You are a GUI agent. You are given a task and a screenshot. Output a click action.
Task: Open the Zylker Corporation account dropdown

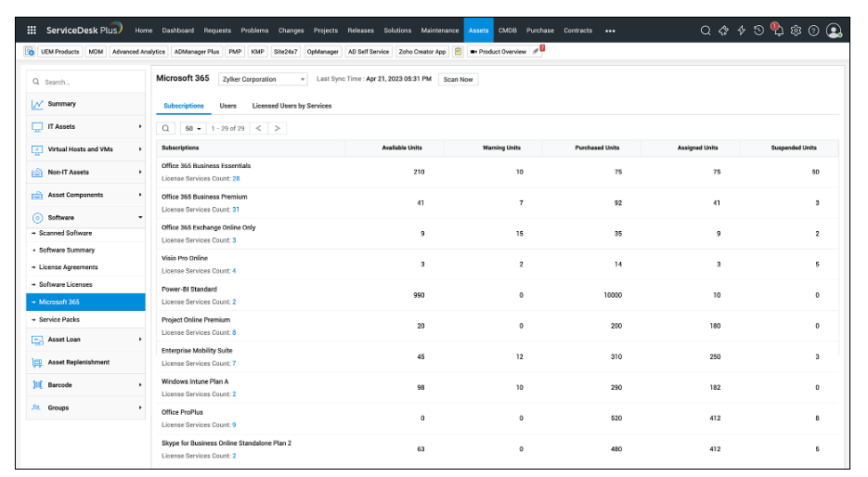263,80
